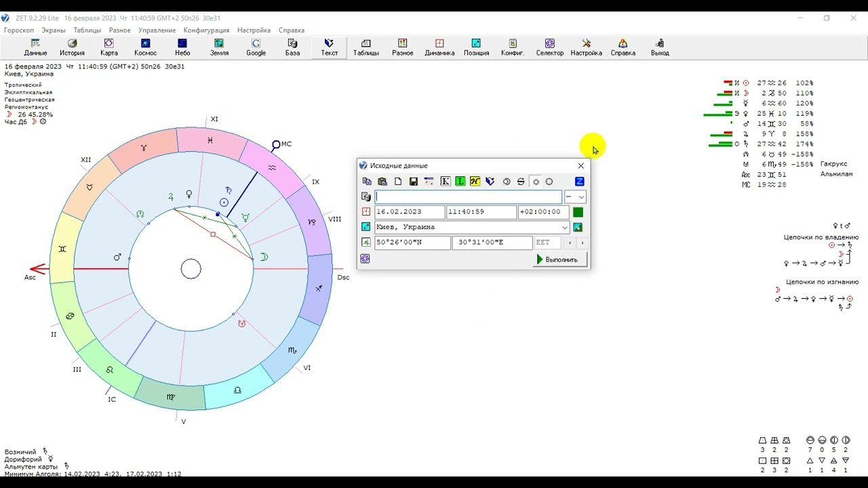Click the database icon beside the name field
Image resolution: width=868 pixels, height=488 pixels.
366,197
